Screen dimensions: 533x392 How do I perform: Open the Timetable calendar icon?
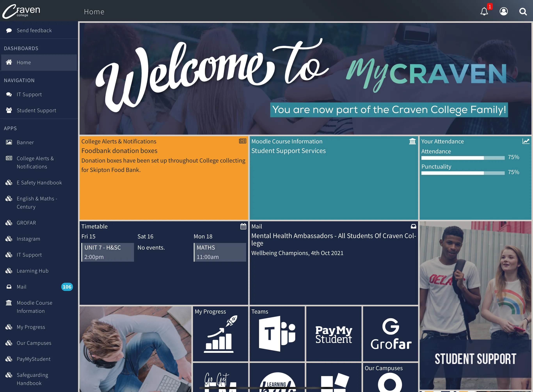(243, 226)
